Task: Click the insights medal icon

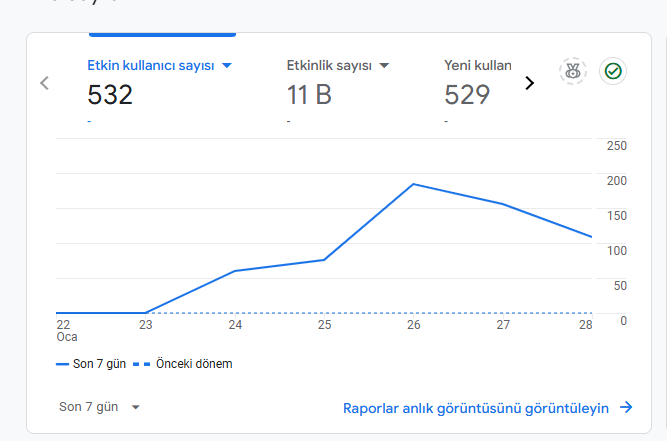Action: pyautogui.click(x=573, y=71)
